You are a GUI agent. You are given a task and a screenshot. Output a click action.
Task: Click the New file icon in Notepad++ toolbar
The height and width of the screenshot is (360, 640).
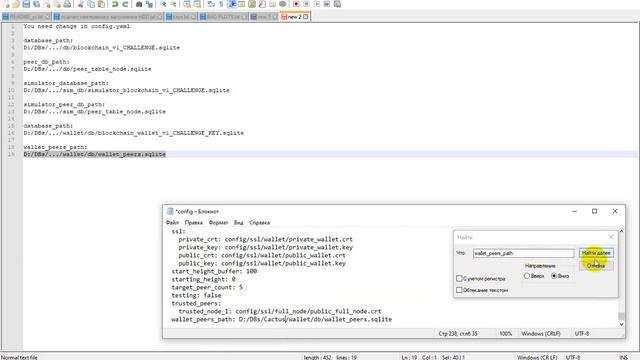point(6,4)
